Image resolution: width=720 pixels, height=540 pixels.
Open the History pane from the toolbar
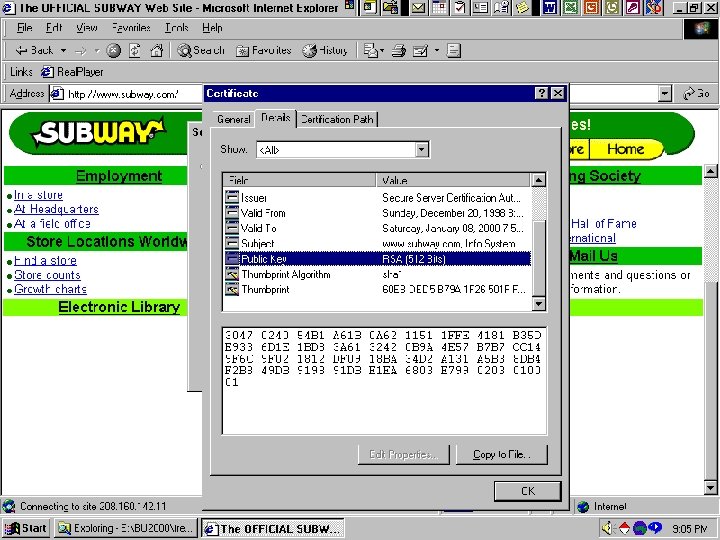click(325, 51)
